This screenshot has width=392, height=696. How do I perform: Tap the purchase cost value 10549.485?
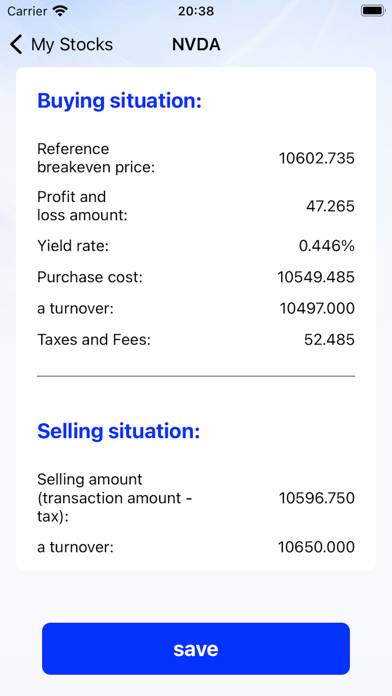[316, 277]
